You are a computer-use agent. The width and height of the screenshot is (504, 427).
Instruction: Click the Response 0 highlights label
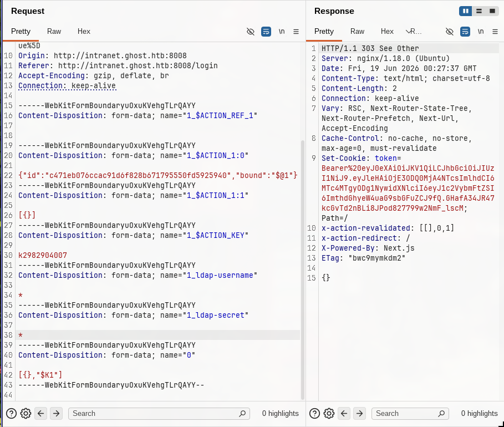click(x=479, y=414)
